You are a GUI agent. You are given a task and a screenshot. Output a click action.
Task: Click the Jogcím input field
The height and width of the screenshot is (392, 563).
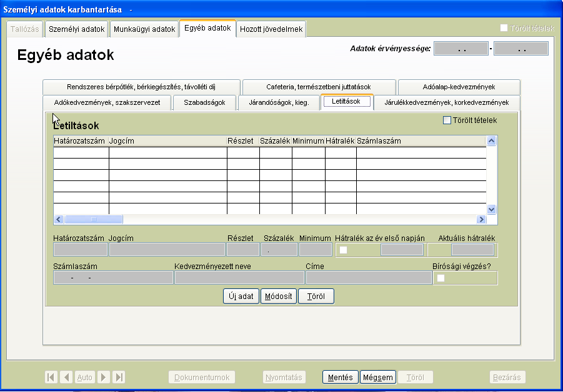167,250
